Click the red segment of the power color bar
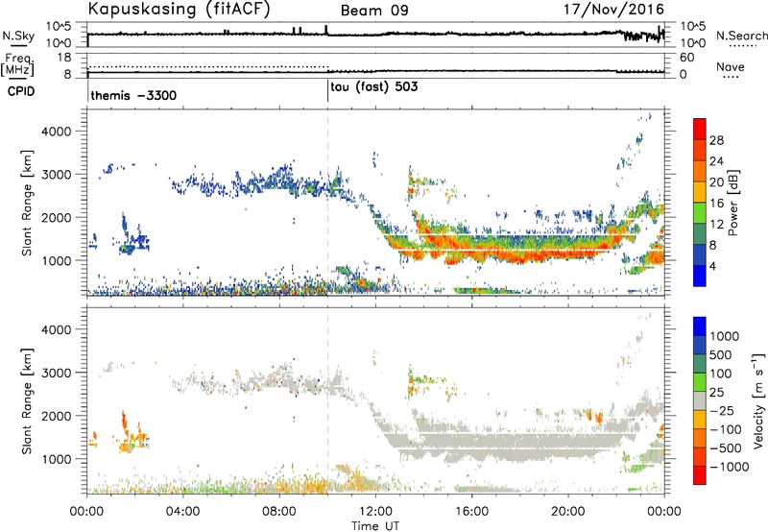768x532 pixels. (700, 129)
